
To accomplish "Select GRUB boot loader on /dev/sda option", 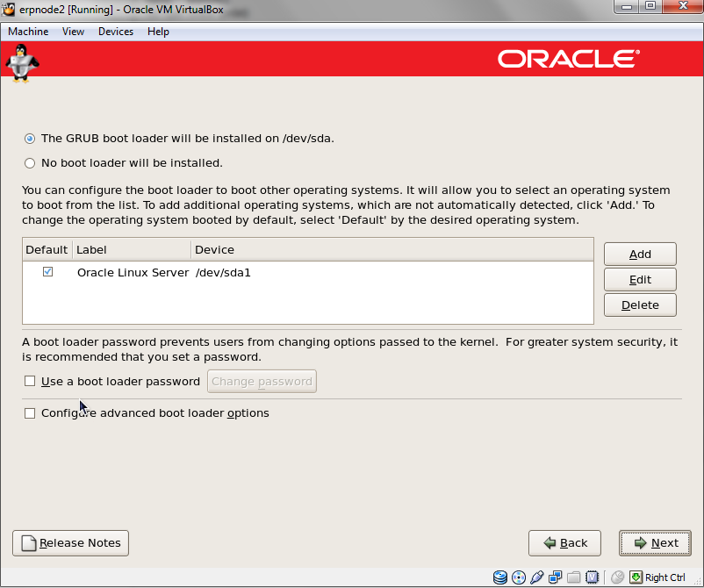I will (30, 139).
